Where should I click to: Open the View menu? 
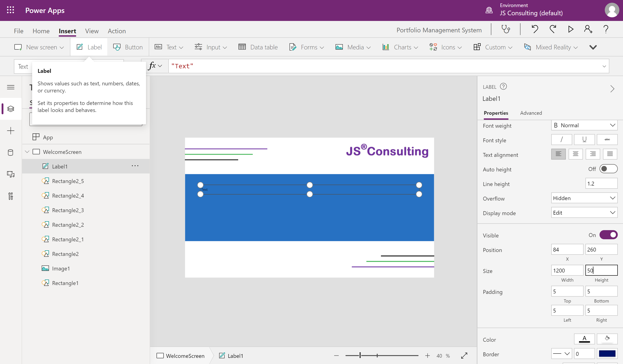pyautogui.click(x=92, y=31)
